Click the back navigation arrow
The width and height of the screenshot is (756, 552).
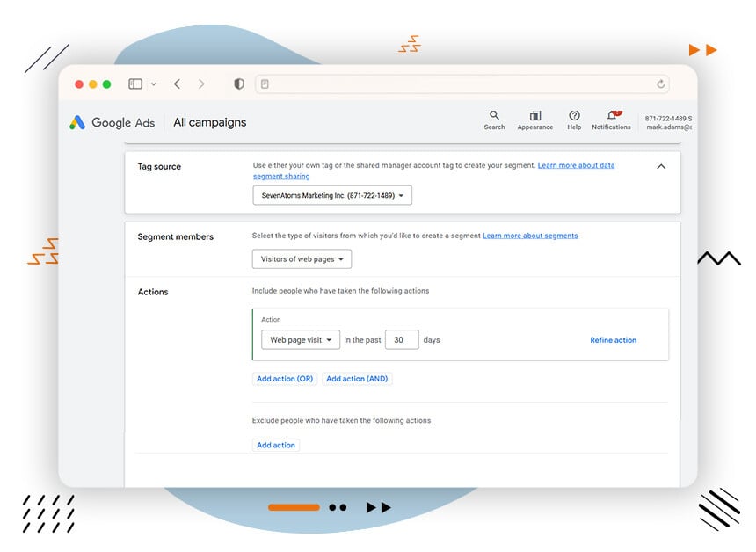[x=176, y=84]
